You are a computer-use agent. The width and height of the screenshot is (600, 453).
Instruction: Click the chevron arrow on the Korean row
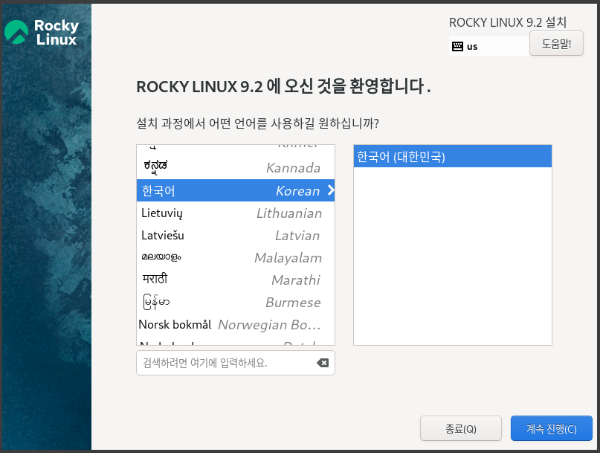tap(331, 190)
